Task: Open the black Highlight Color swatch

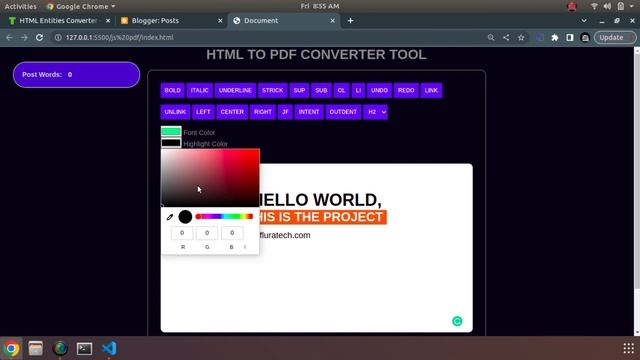Action: 171,143
